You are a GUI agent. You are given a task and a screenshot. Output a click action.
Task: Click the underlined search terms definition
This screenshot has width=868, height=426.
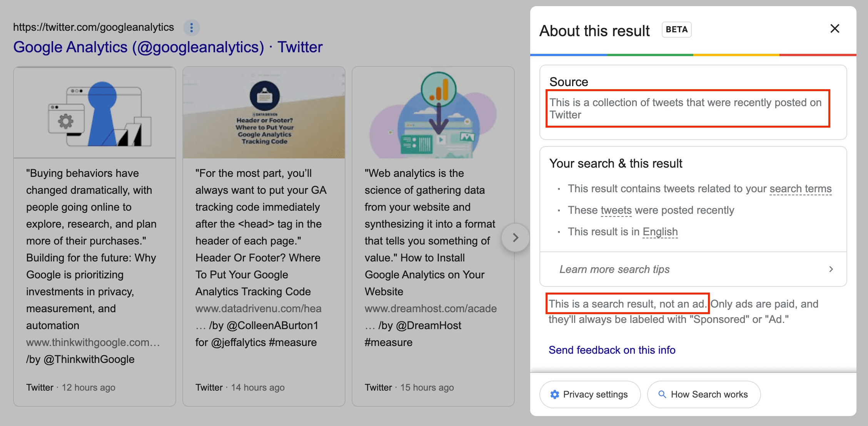800,189
